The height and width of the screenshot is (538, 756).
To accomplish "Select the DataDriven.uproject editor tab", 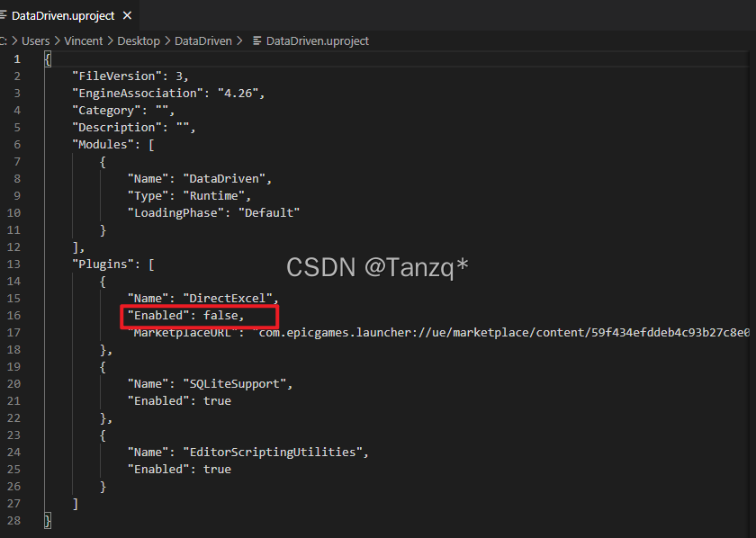I will [67, 15].
